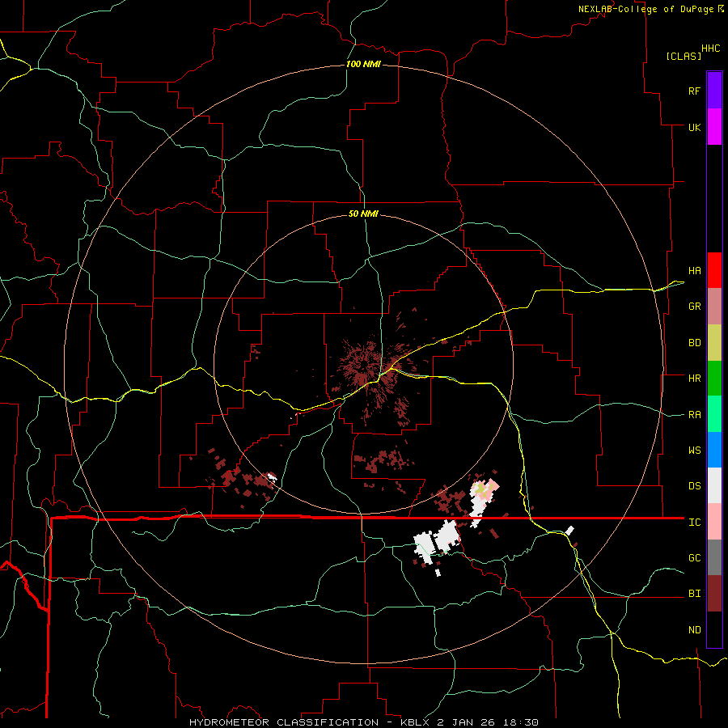Click the RA light-green legend swatch
This screenshot has width=728, height=728.
(x=714, y=414)
